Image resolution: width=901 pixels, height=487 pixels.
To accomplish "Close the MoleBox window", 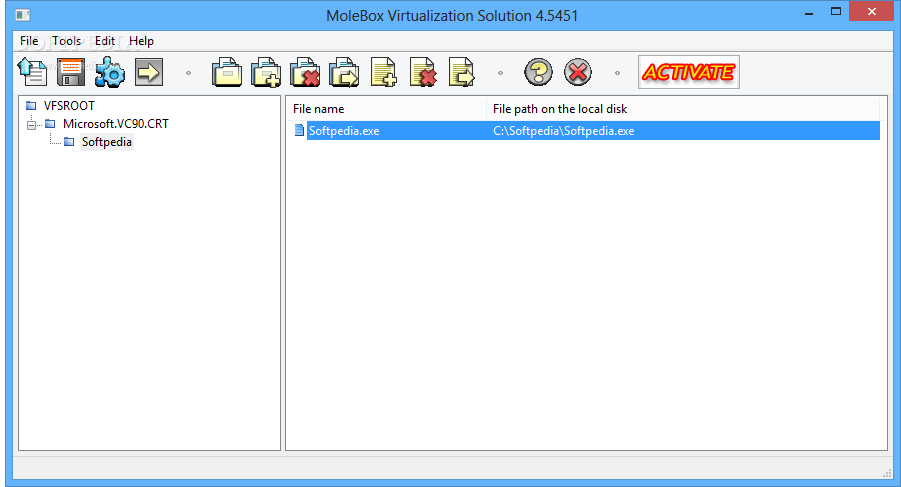I will click(872, 11).
